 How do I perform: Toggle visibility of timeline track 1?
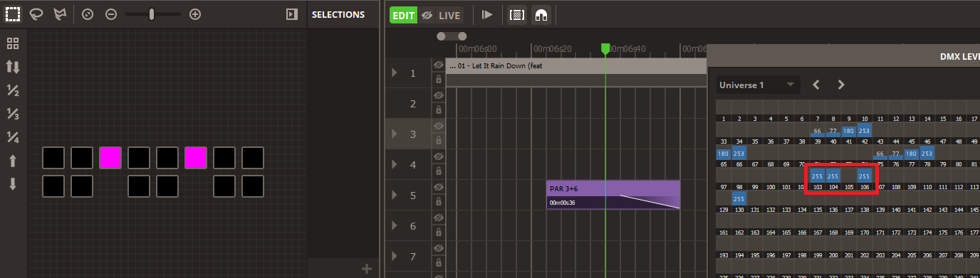[439, 65]
